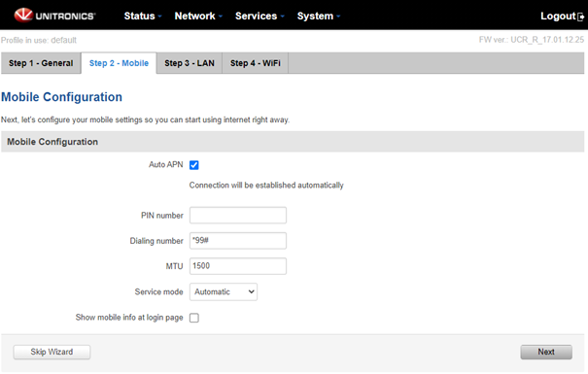Click the Dialing number input field
The height and width of the screenshot is (374, 588).
click(238, 241)
